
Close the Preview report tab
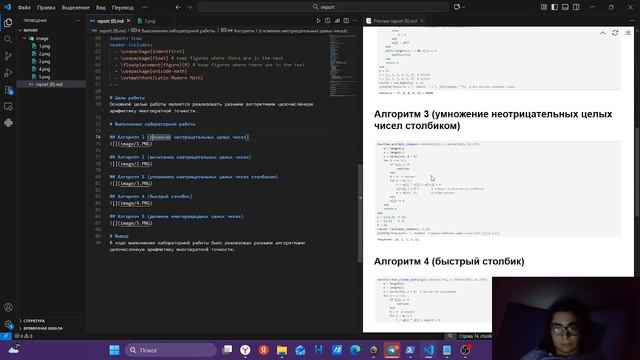point(422,20)
